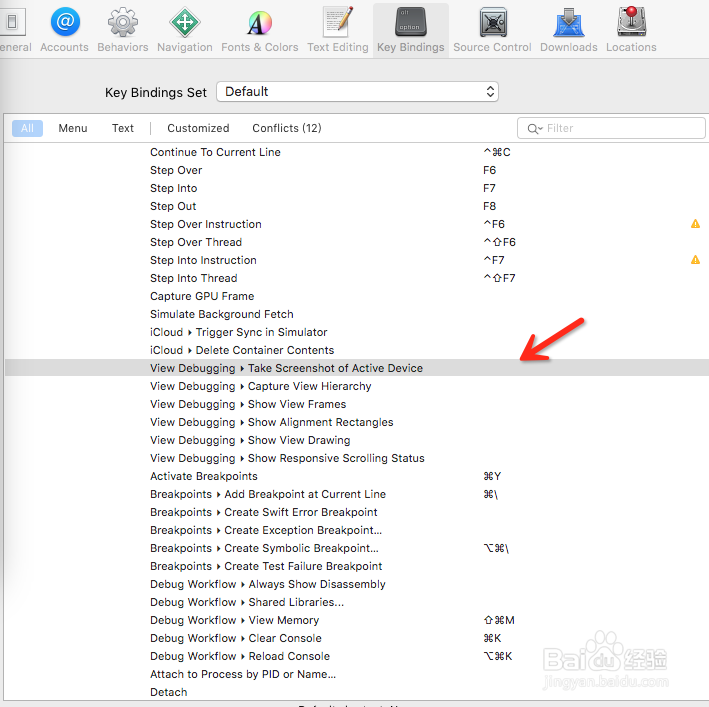Select the Capture GPU Frame row

tap(356, 296)
